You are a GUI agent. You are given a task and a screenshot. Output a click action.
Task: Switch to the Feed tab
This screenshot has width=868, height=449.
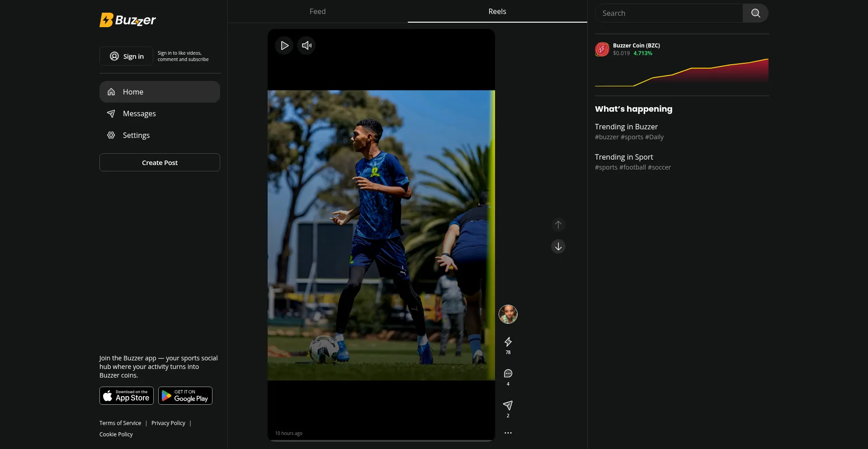click(x=317, y=12)
